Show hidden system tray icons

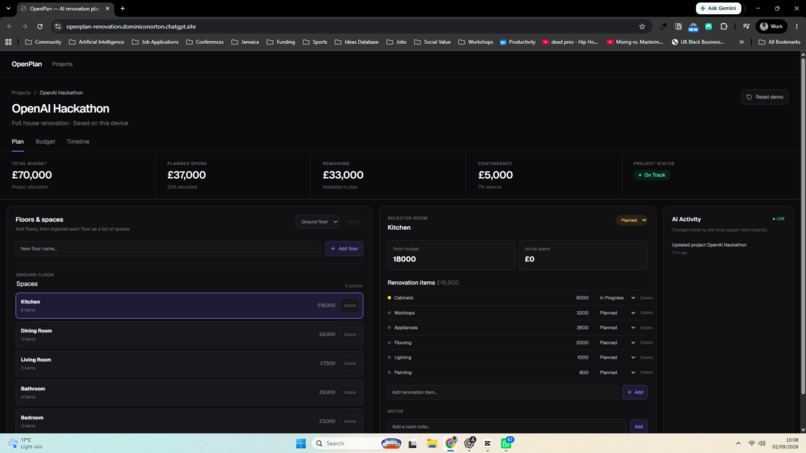(738, 443)
